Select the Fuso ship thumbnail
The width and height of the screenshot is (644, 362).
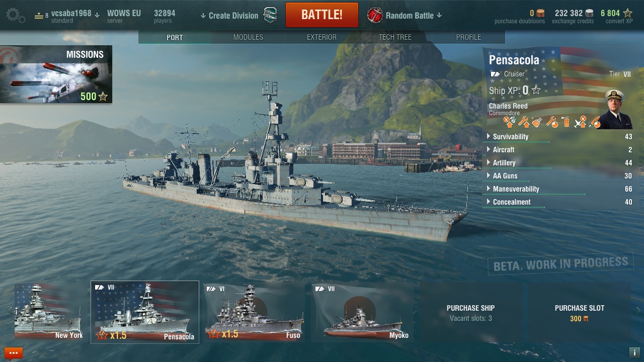coord(254,312)
